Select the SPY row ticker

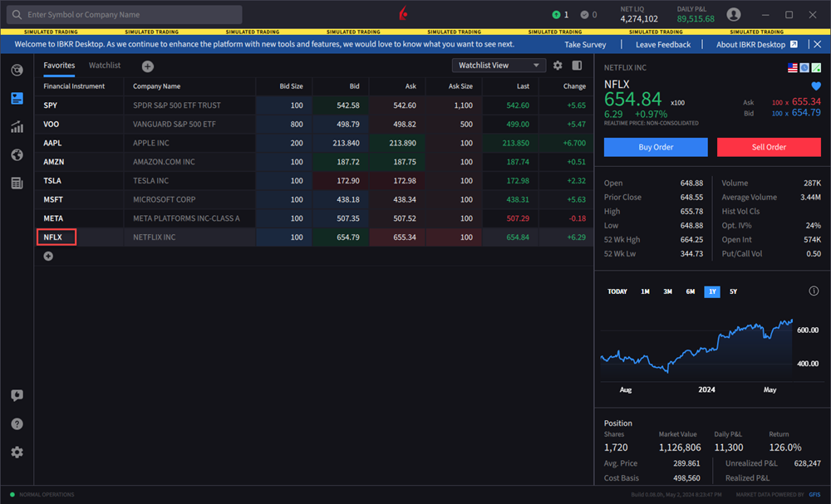click(51, 105)
